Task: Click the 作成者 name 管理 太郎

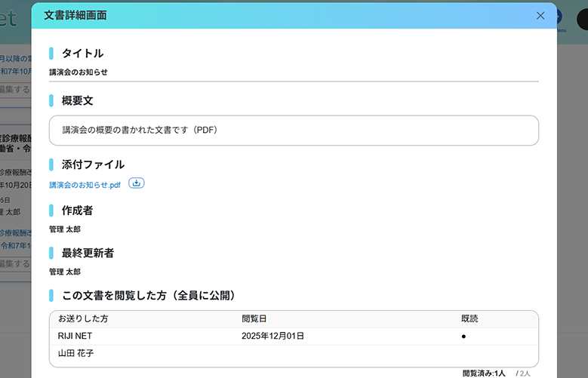Action: [65, 229]
